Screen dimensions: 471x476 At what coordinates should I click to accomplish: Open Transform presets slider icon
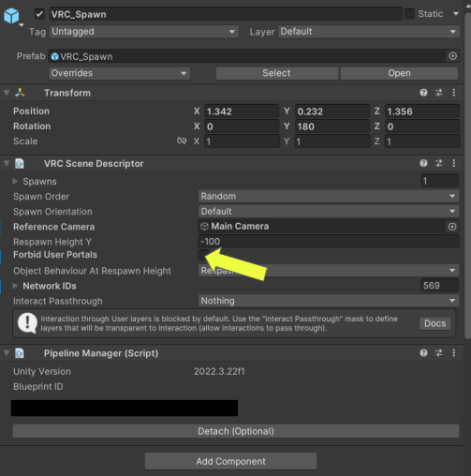(439, 93)
